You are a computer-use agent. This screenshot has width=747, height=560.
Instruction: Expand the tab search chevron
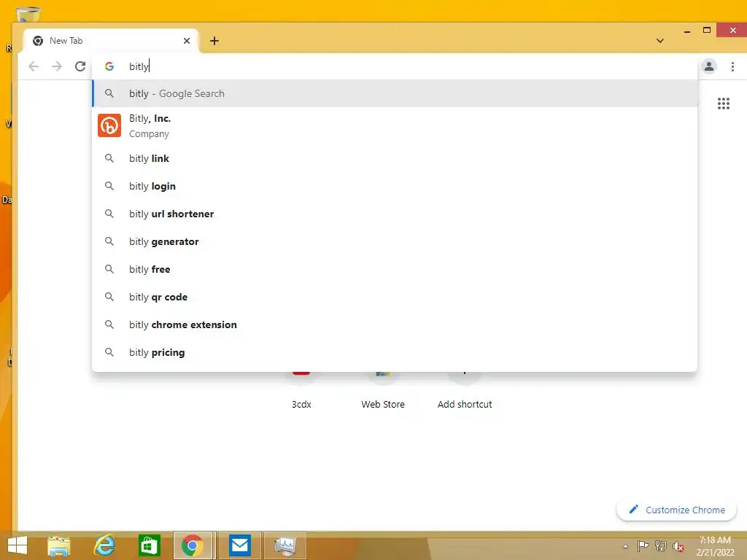(x=659, y=41)
